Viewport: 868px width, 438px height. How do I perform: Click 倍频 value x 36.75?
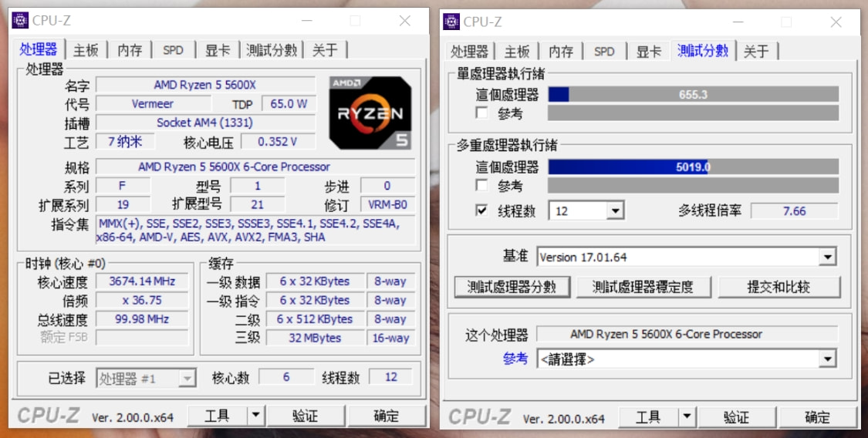tap(142, 300)
